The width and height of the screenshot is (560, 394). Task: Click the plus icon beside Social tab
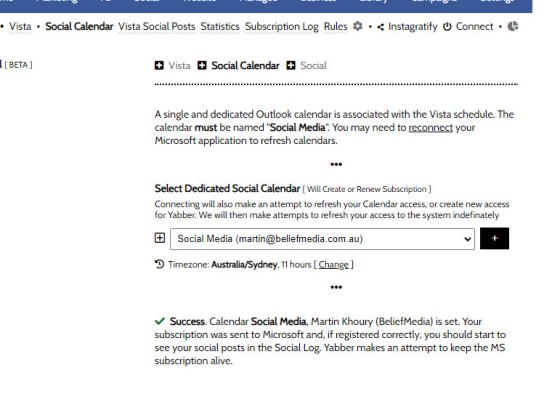point(291,65)
